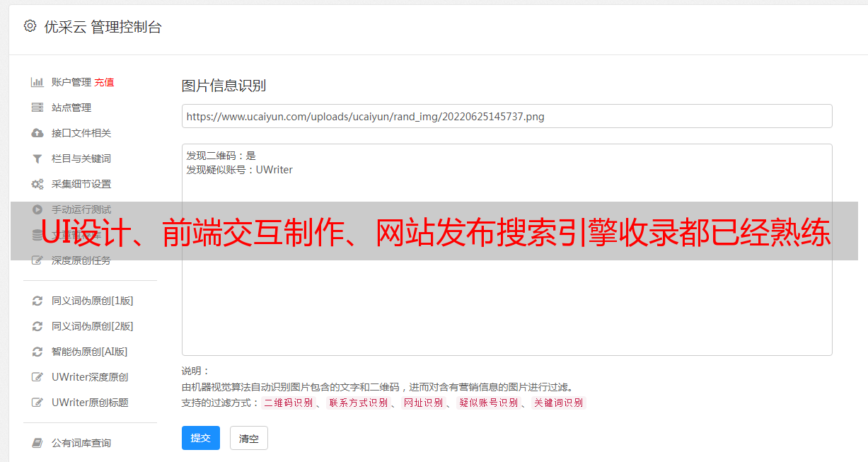The image size is (868, 462).
Task: Click the gears icon beside 采集细节设置
Action: point(37,184)
